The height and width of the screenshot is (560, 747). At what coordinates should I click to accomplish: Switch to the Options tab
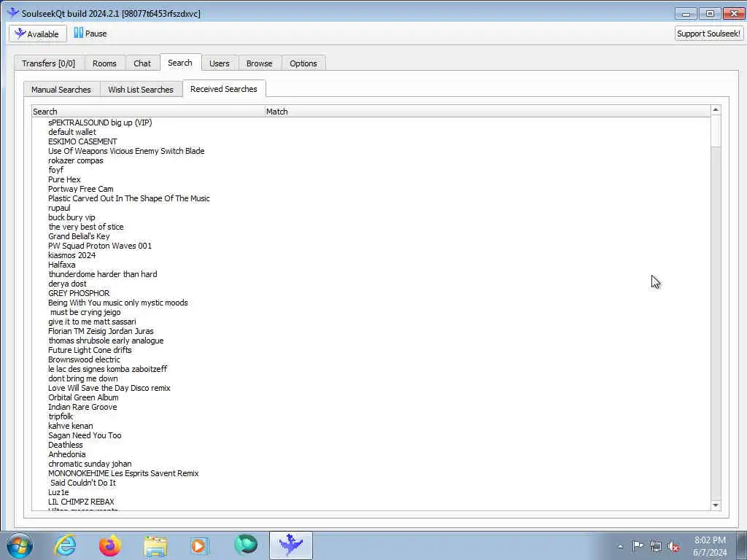(x=303, y=63)
